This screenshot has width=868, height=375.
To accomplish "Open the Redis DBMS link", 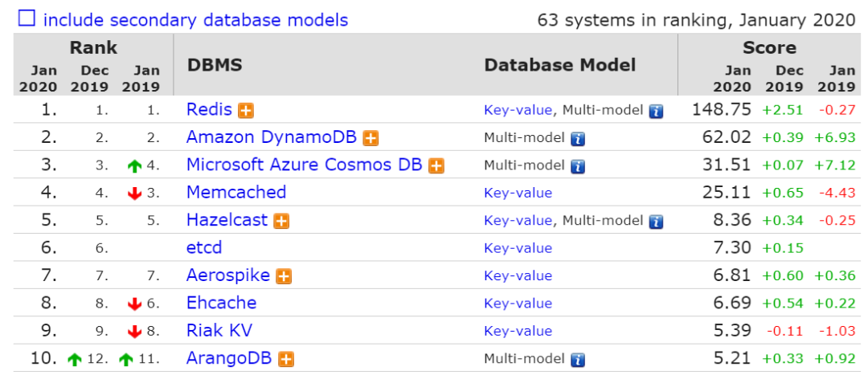I will click(209, 110).
